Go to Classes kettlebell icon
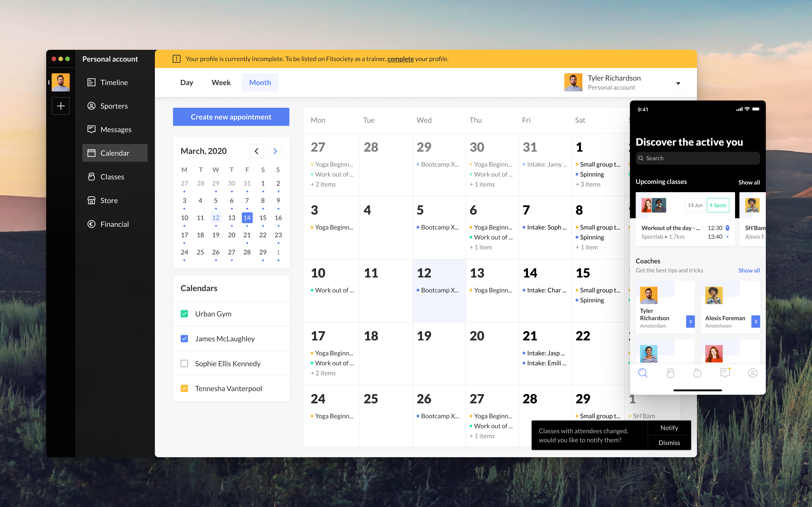This screenshot has width=812, height=507. coord(91,177)
